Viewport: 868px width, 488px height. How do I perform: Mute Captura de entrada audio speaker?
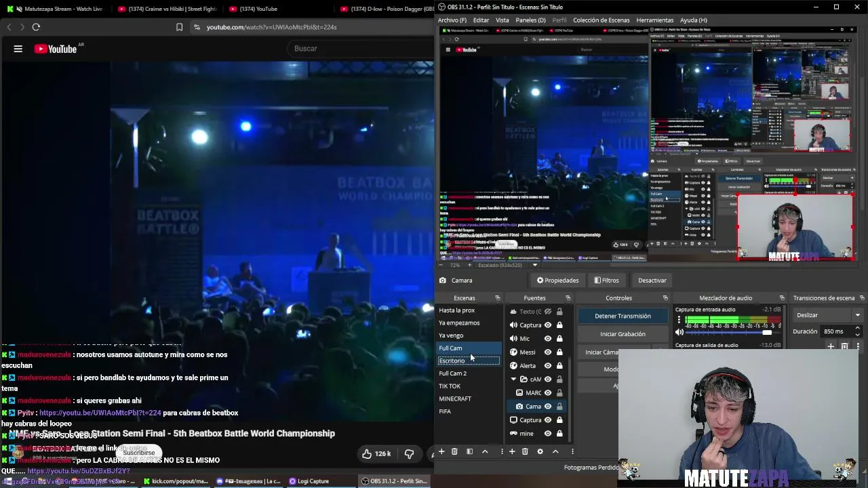tap(679, 332)
